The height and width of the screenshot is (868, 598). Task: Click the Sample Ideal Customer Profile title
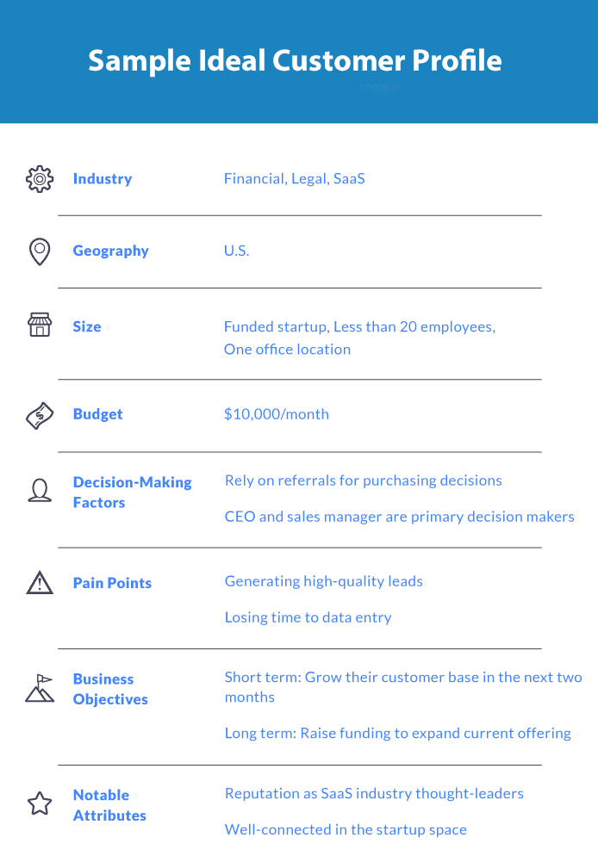[296, 61]
